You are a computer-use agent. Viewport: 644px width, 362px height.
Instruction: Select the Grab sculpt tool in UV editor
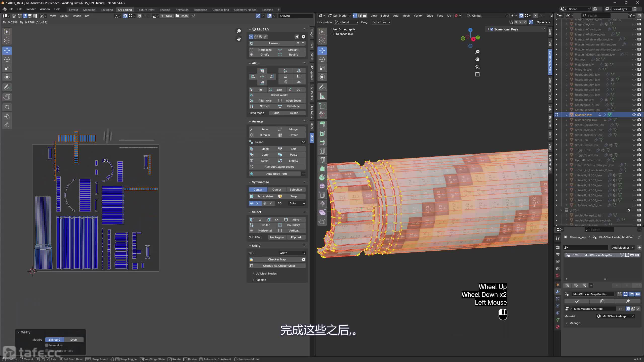coord(7,107)
